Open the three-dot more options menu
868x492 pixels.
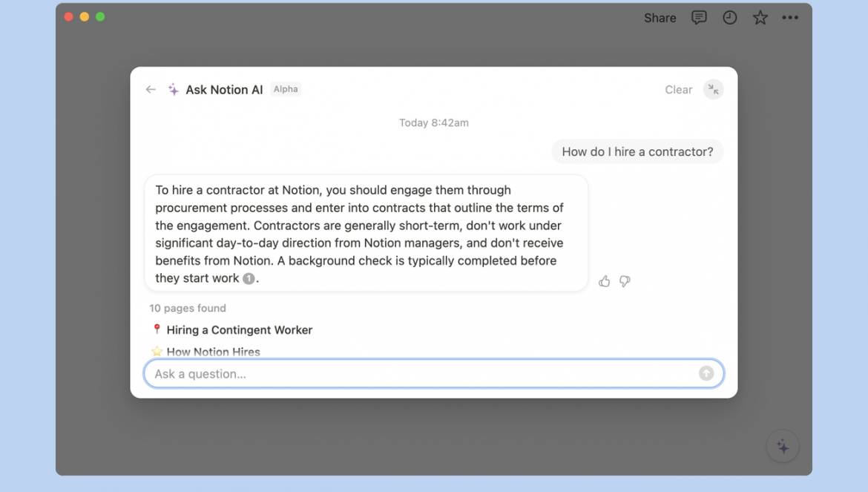coord(790,18)
